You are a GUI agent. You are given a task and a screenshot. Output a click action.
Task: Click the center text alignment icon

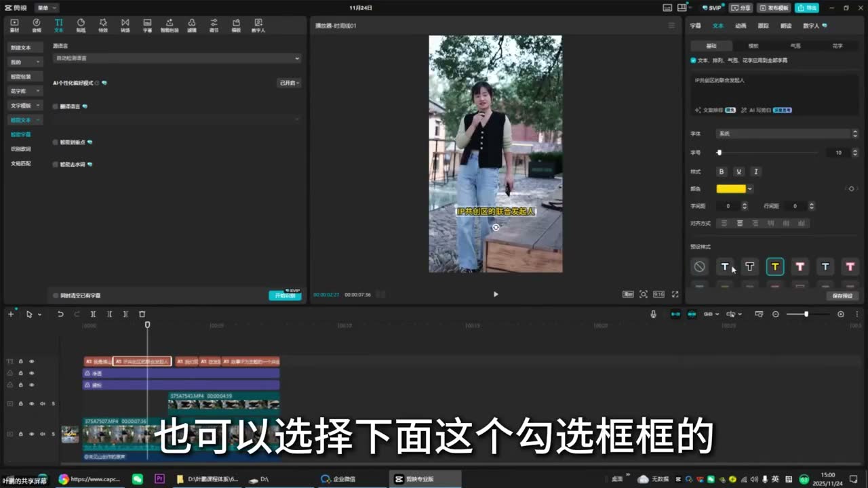tap(740, 223)
